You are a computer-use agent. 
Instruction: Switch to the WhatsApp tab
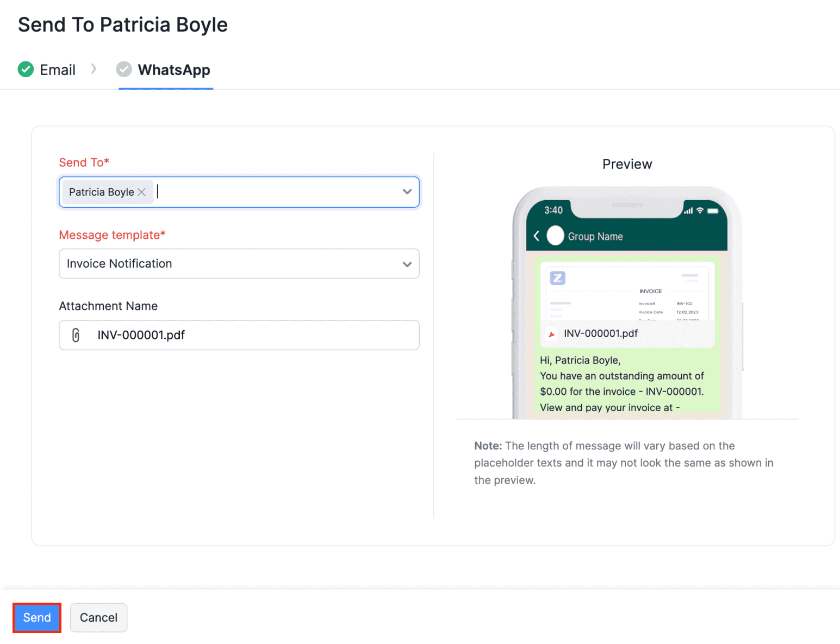tap(174, 70)
